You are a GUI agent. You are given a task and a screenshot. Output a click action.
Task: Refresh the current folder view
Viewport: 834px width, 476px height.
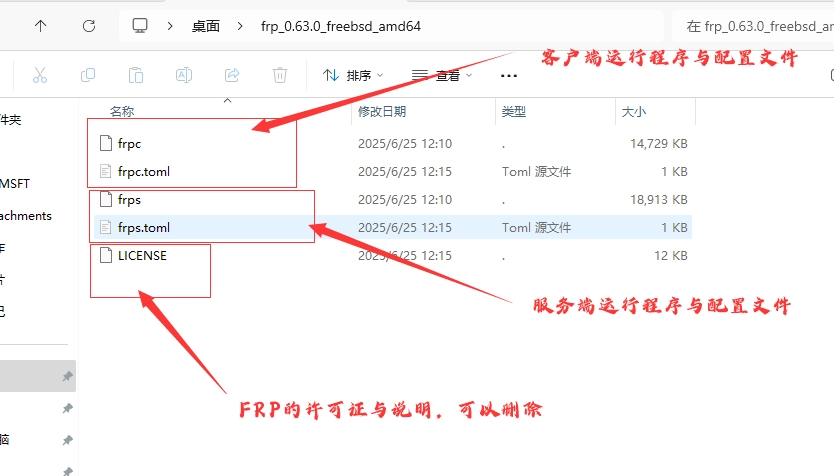89,26
